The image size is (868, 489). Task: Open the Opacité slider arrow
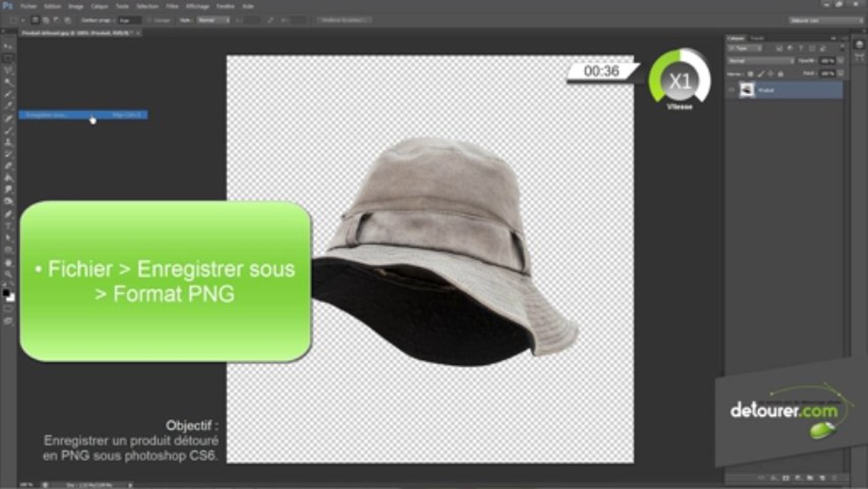click(x=840, y=61)
